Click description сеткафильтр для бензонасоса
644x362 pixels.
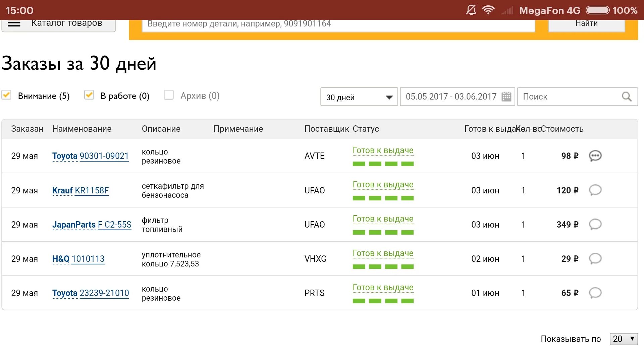173,190
